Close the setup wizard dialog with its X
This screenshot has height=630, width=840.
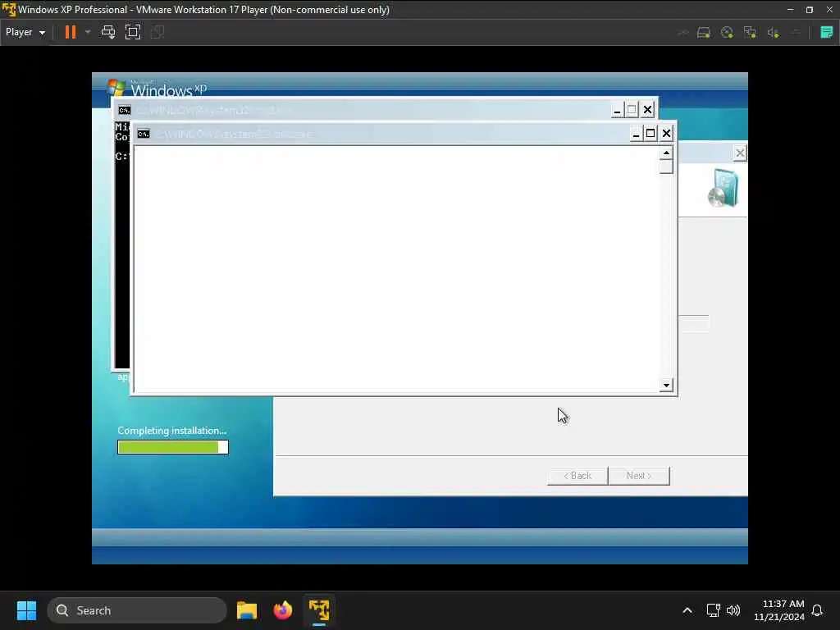tap(740, 153)
